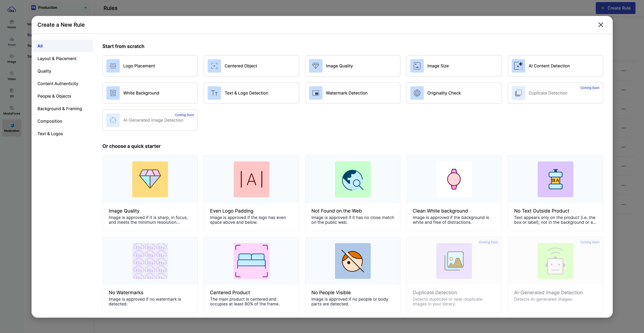Select the People & Objects category
This screenshot has width=644, height=333.
[54, 96]
